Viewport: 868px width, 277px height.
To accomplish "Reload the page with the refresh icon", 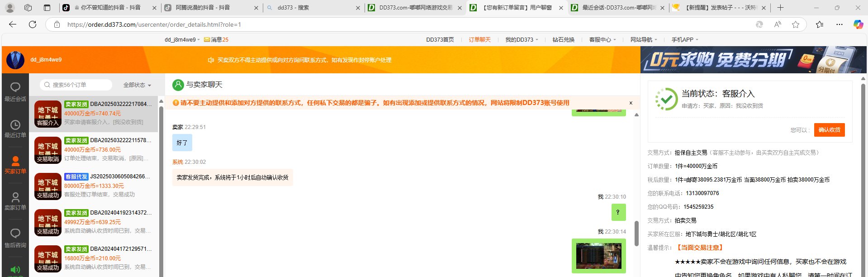I will pos(33,24).
